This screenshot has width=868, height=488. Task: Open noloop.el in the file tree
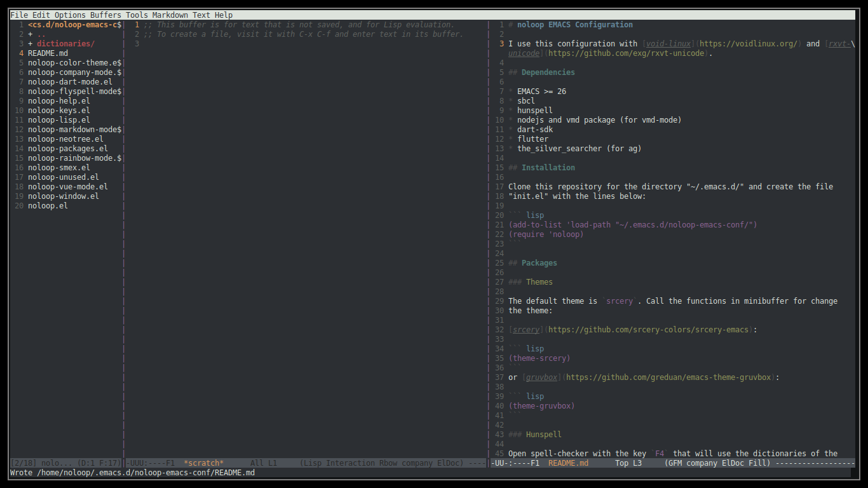[x=48, y=206]
